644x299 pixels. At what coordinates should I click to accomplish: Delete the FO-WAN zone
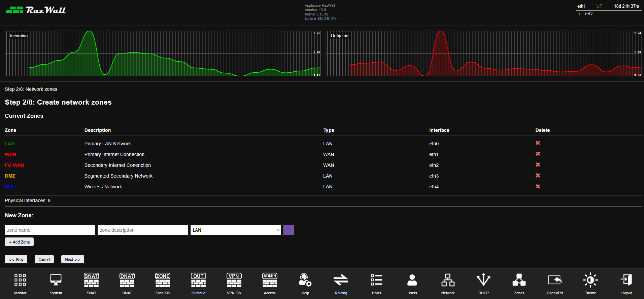538,165
